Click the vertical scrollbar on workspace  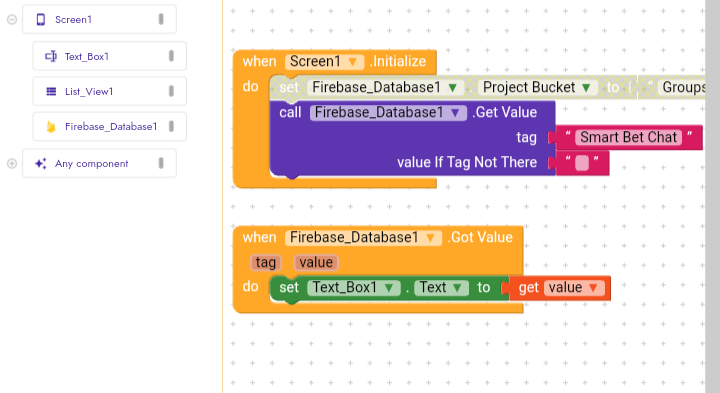[x=712, y=196]
